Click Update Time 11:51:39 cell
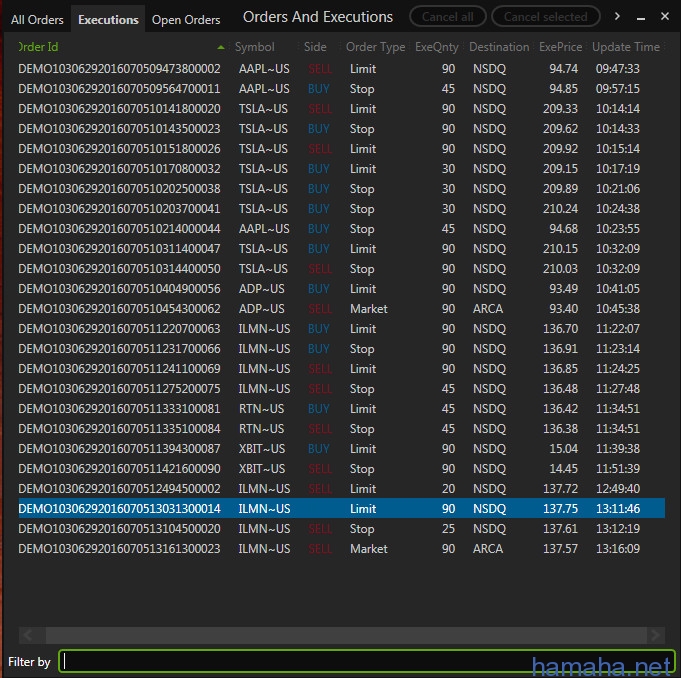This screenshot has height=678, width=681. pos(618,468)
